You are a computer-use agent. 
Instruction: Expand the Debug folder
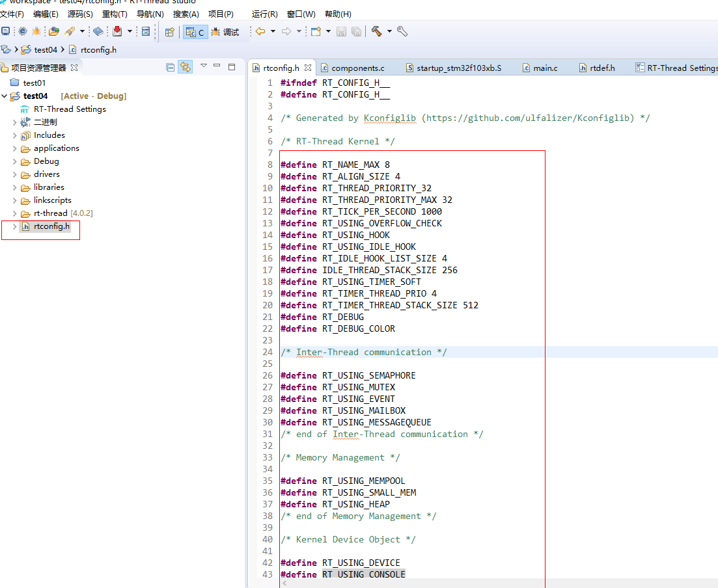[15, 161]
